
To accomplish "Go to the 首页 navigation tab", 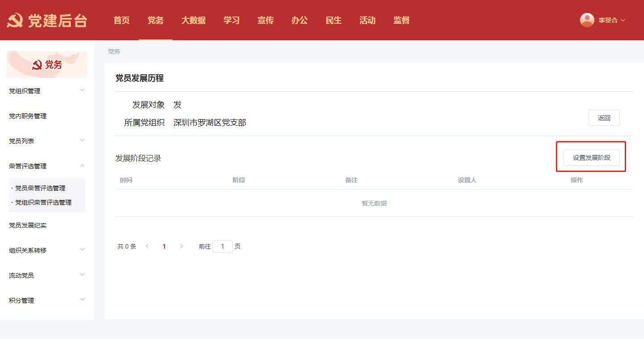I will (x=122, y=21).
